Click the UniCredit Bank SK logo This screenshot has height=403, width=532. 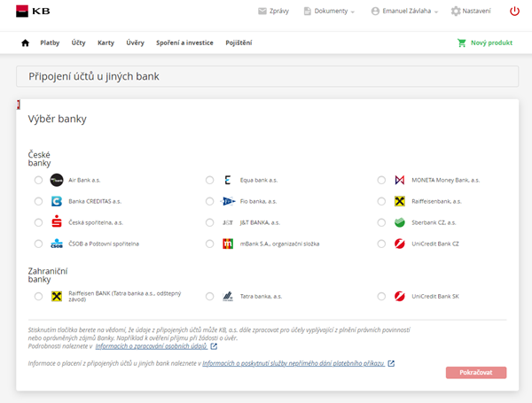point(400,296)
